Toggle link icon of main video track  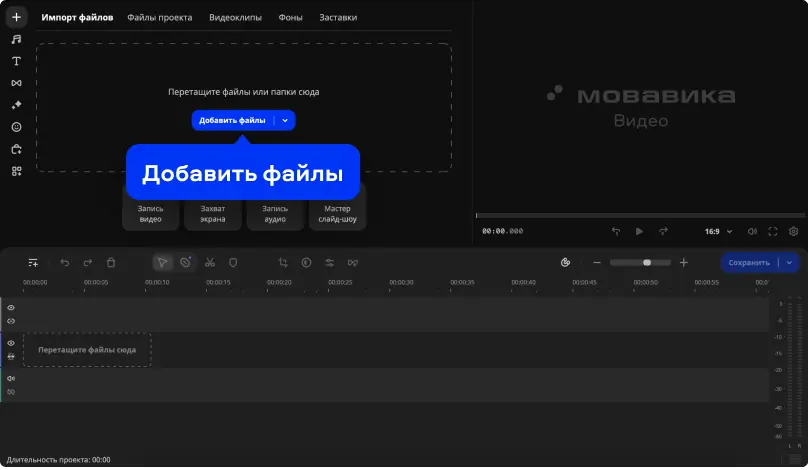click(11, 357)
